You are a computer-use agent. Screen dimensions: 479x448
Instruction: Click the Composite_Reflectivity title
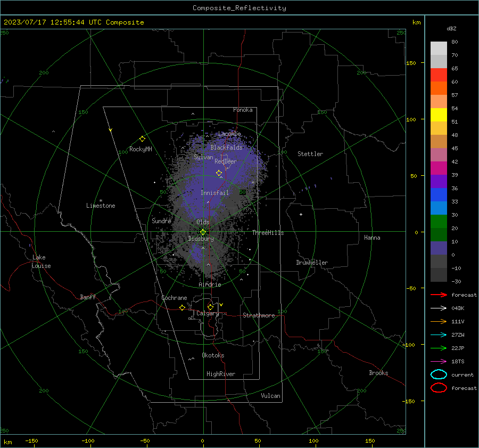(x=240, y=8)
